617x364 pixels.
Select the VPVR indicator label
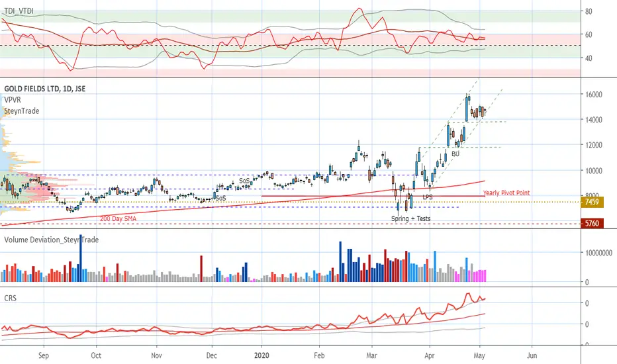click(12, 100)
